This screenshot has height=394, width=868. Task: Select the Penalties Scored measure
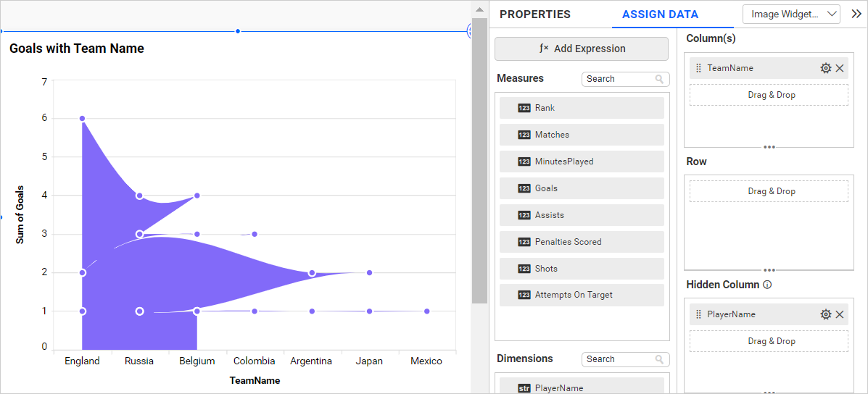click(x=581, y=242)
